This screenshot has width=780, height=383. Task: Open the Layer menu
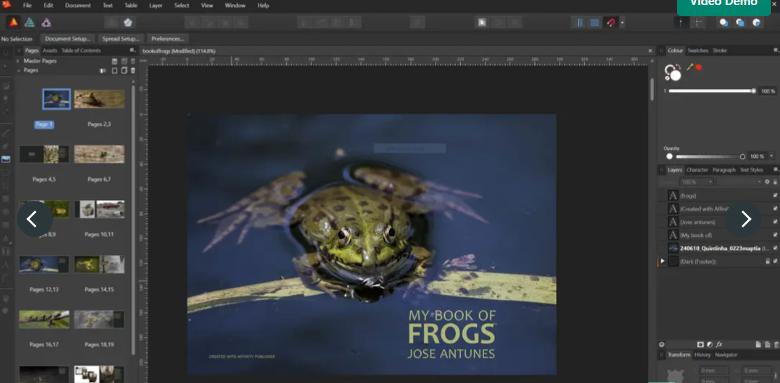(x=156, y=5)
